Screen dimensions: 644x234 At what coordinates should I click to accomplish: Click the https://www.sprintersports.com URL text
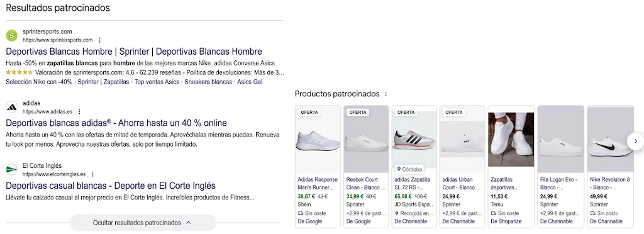[x=57, y=40]
